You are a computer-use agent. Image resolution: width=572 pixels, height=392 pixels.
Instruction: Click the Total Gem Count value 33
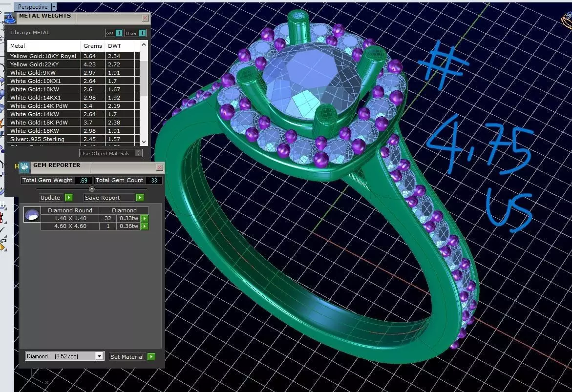154,180
